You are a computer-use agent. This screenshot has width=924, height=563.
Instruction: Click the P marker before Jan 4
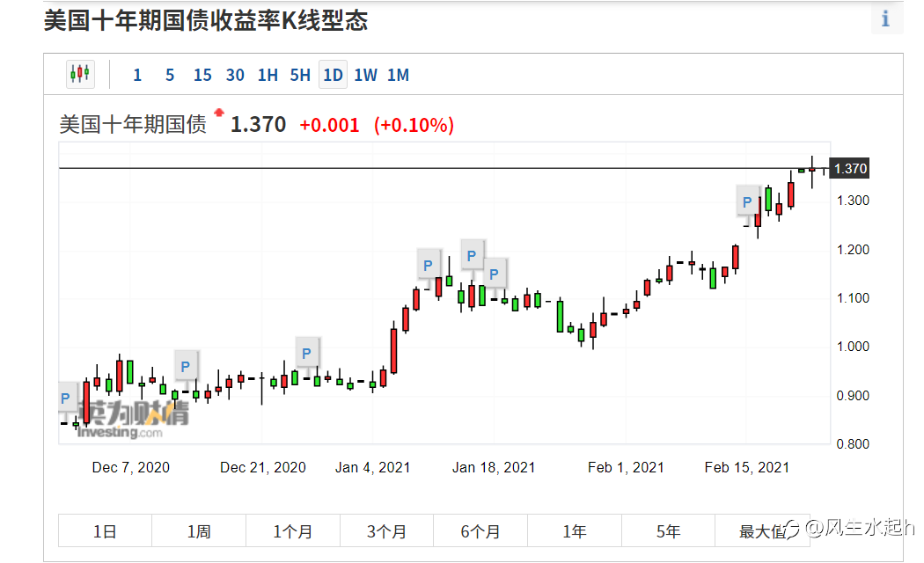(306, 353)
